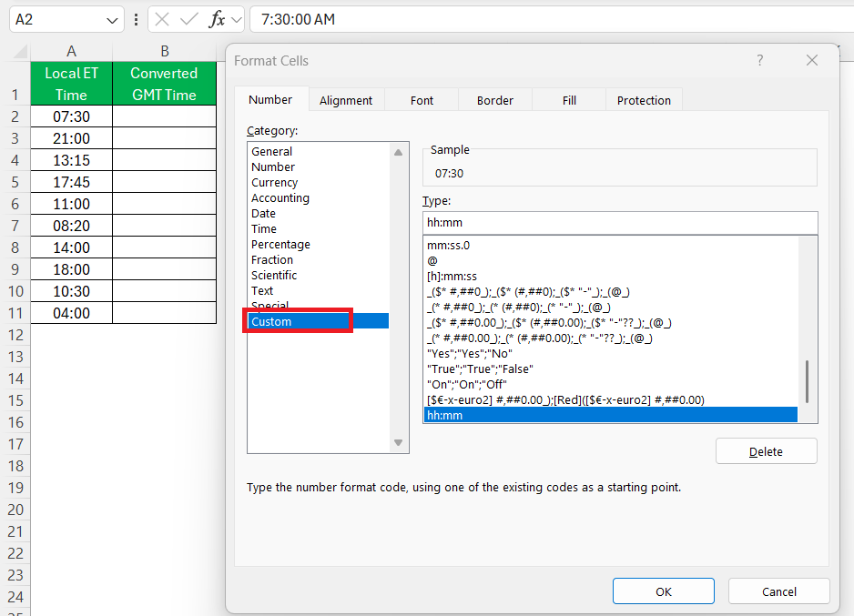
Task: Open the Name Box dropdown arrow
Action: (112, 20)
